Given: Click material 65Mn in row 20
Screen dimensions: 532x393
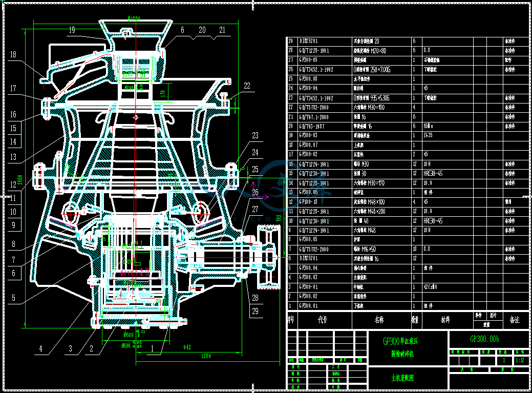Looking at the screenshot, I should click(429, 126).
